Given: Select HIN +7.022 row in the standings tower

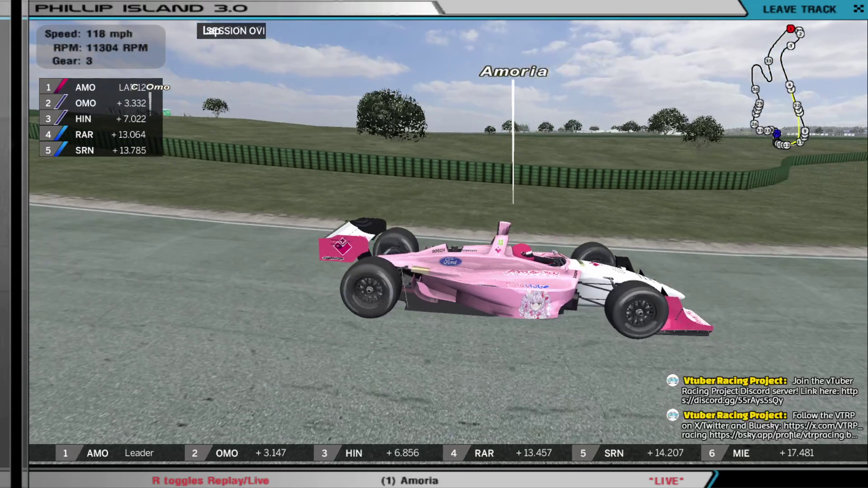Looking at the screenshot, I should [x=101, y=119].
